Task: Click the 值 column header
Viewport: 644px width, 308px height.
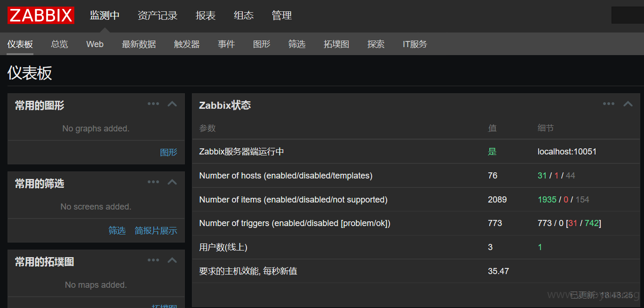Action: [492, 128]
